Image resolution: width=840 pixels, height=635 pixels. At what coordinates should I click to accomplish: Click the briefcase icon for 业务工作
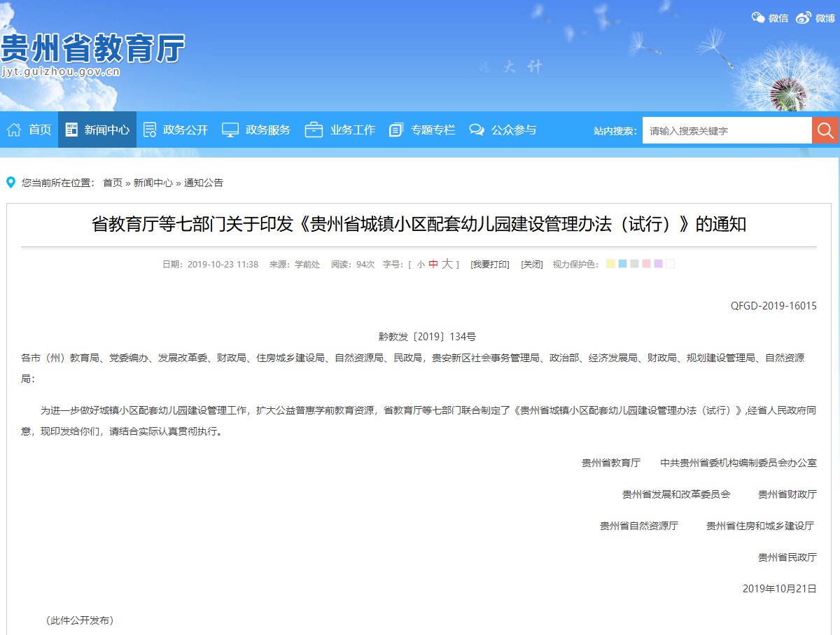click(x=314, y=130)
